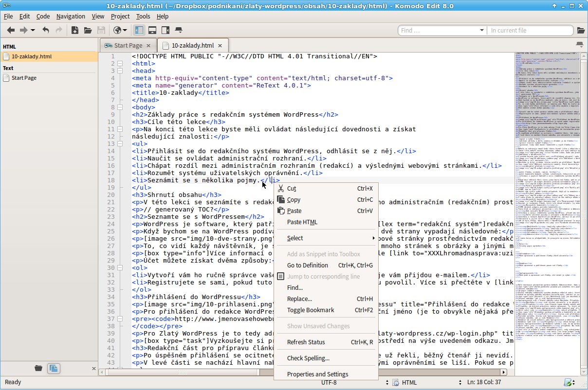Collapse the head tag fold on line 3

(120, 71)
